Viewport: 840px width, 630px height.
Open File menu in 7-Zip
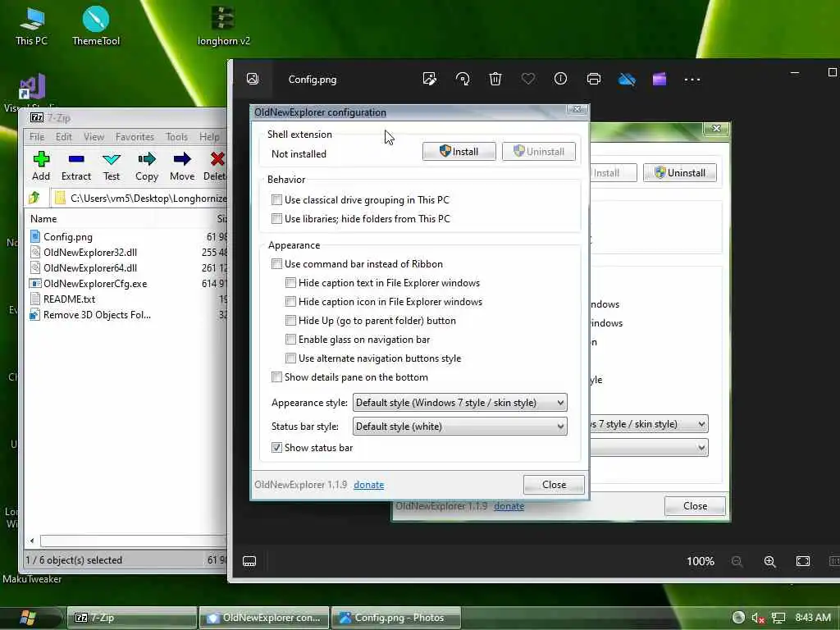click(37, 137)
